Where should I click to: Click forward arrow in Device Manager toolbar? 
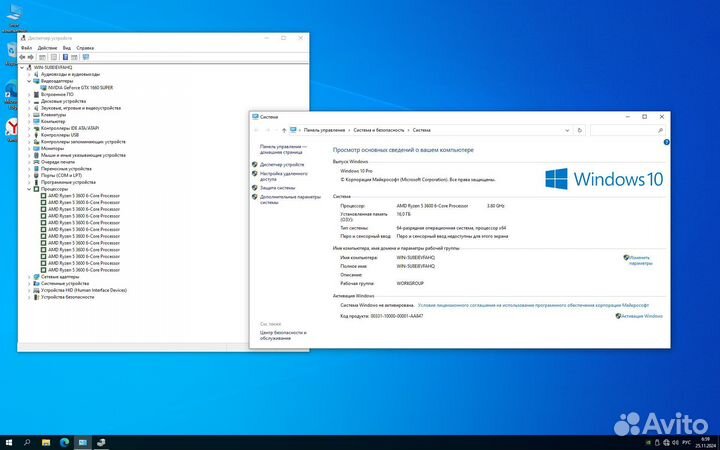[30, 57]
